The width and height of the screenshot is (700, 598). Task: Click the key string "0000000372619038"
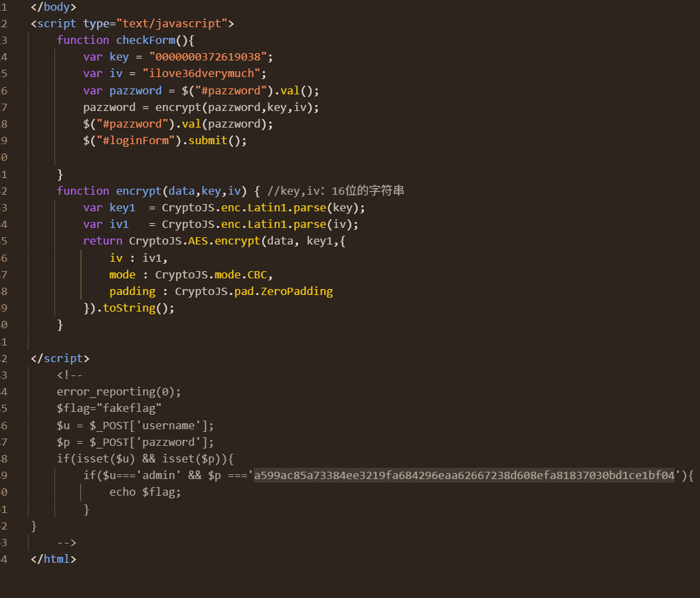(x=208, y=57)
